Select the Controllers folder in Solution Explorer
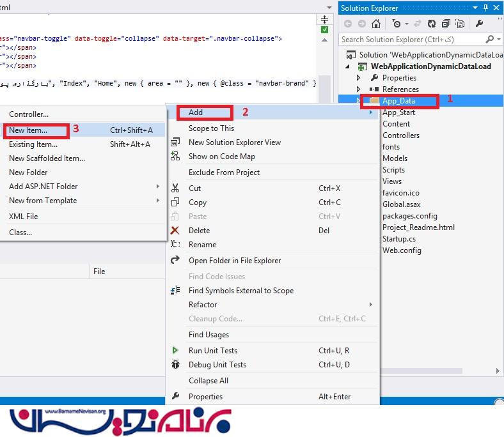 click(x=401, y=135)
